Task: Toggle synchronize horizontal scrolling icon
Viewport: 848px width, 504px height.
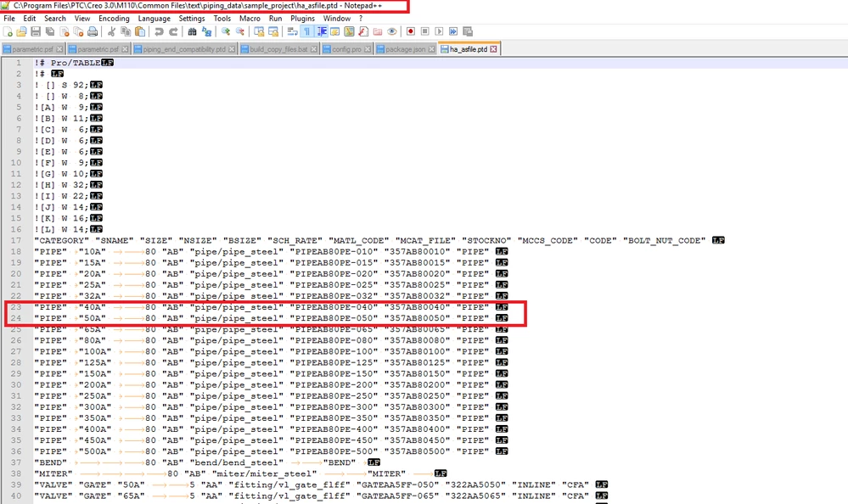Action: click(273, 31)
